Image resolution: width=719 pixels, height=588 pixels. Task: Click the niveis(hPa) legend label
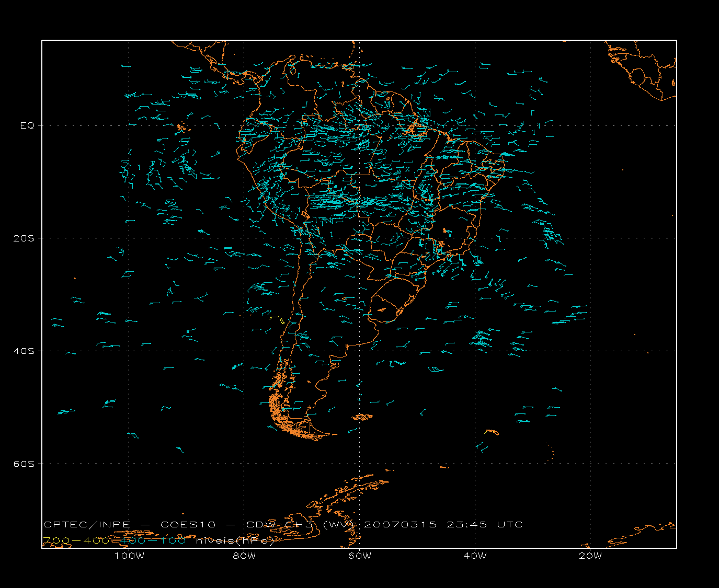(x=235, y=541)
